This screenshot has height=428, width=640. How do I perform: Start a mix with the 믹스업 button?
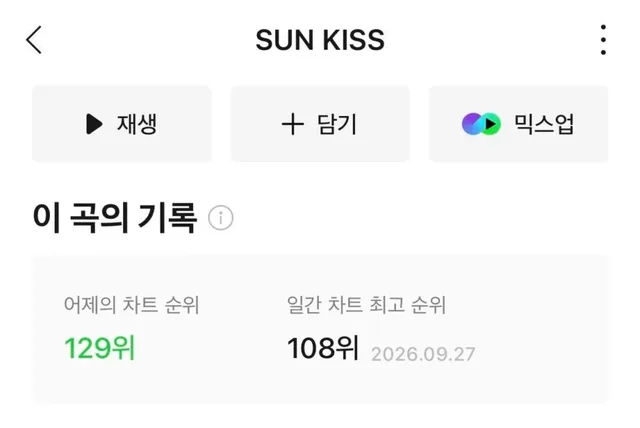pos(518,124)
